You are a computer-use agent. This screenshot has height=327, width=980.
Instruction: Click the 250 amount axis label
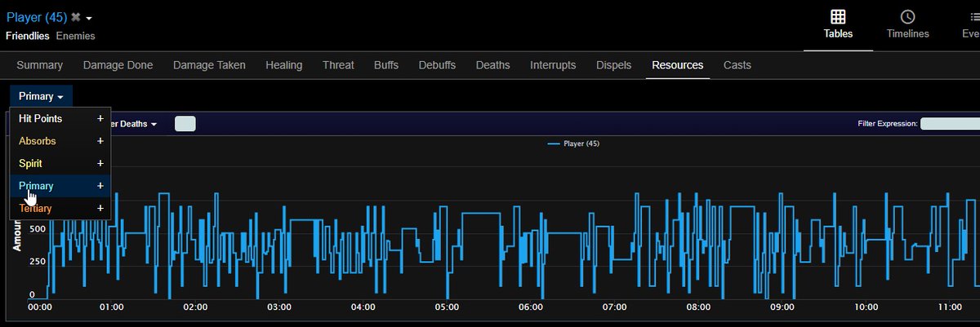pos(38,262)
